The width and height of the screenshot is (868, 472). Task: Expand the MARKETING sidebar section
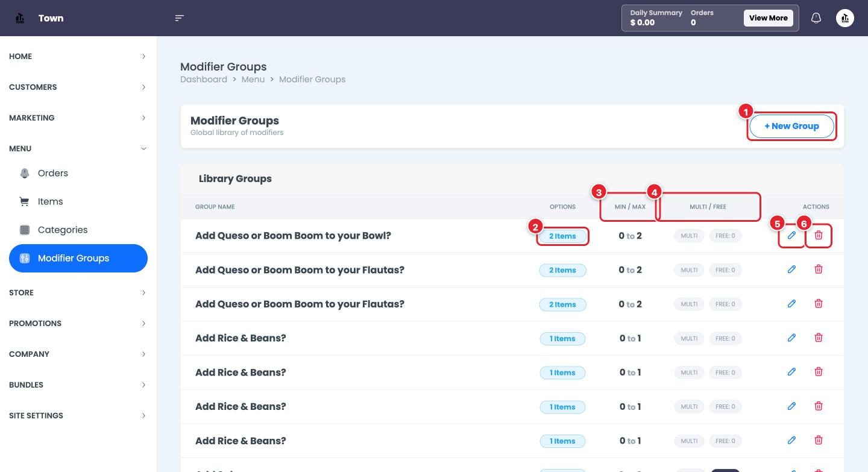[x=78, y=118]
